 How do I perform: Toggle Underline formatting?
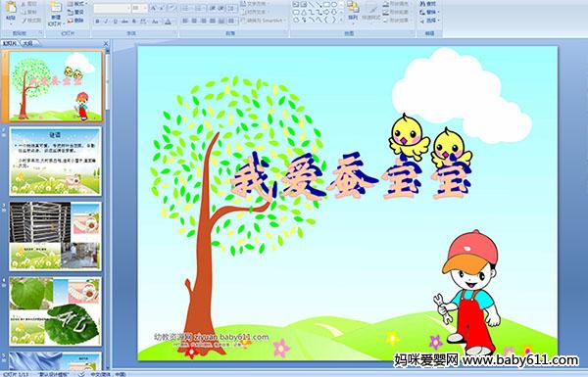(x=115, y=22)
